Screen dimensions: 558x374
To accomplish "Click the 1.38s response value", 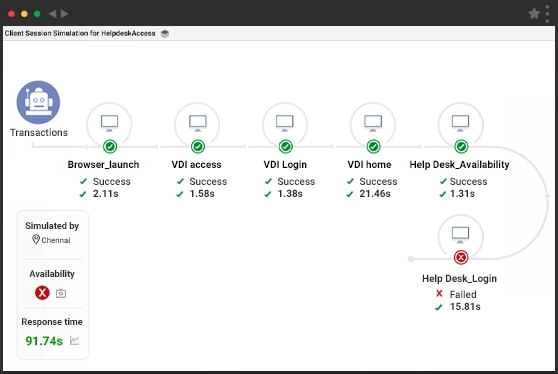I will coord(290,194).
